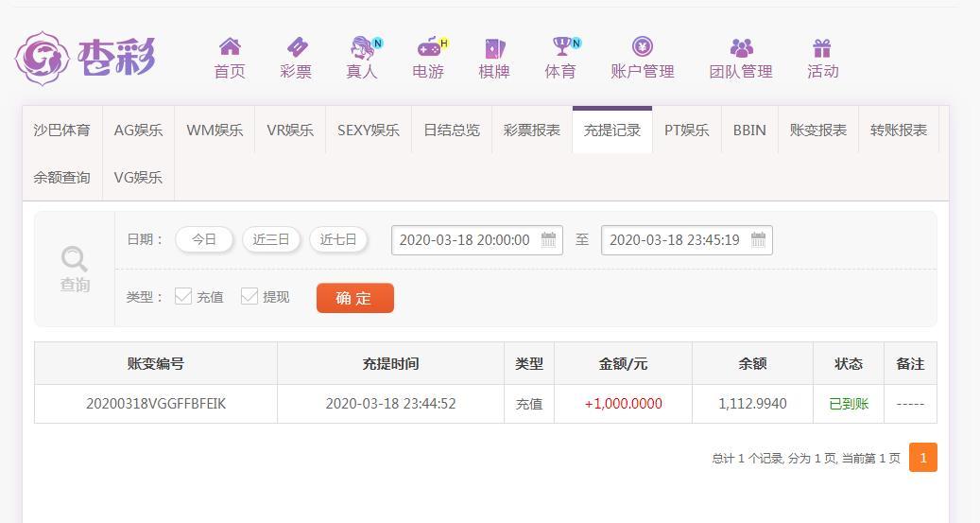Image resolution: width=980 pixels, height=523 pixels.
Task: Switch to the 彩票报表 tab
Action: pos(532,131)
